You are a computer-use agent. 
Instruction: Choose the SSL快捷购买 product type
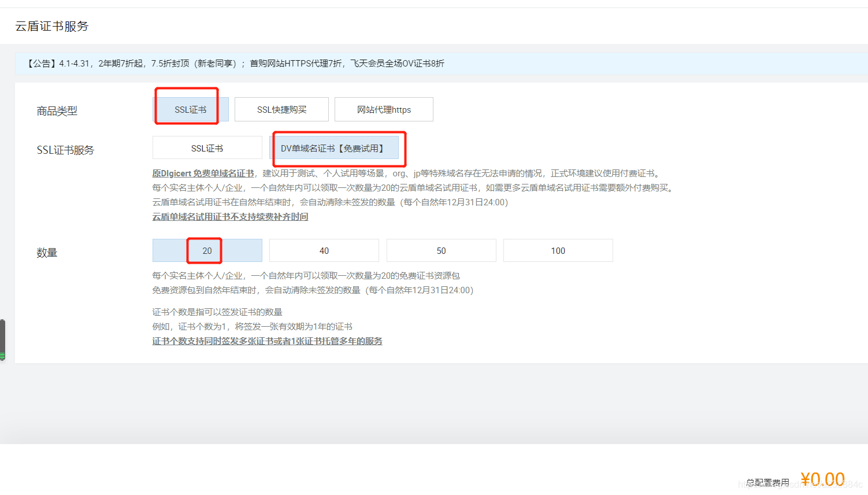tap(281, 109)
